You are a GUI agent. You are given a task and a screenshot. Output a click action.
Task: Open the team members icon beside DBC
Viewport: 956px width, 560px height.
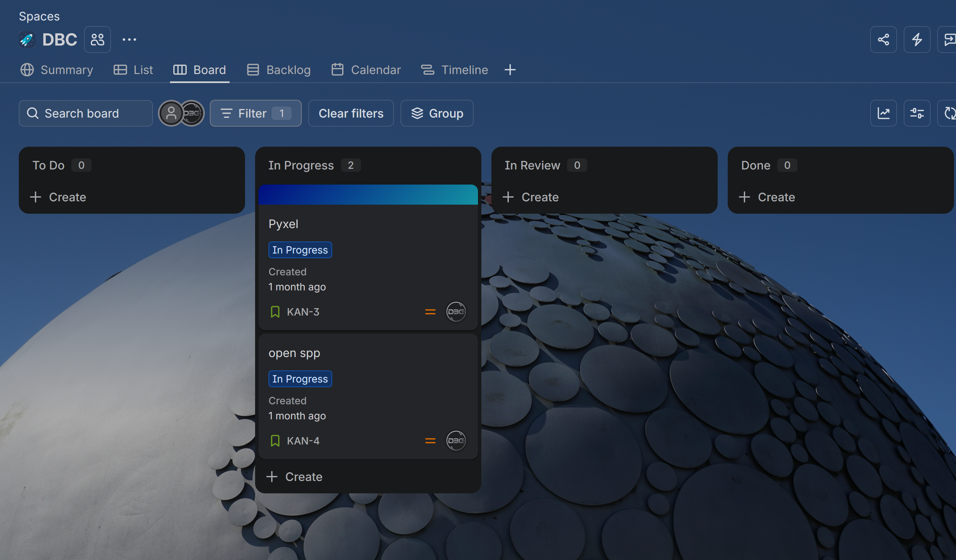click(98, 40)
